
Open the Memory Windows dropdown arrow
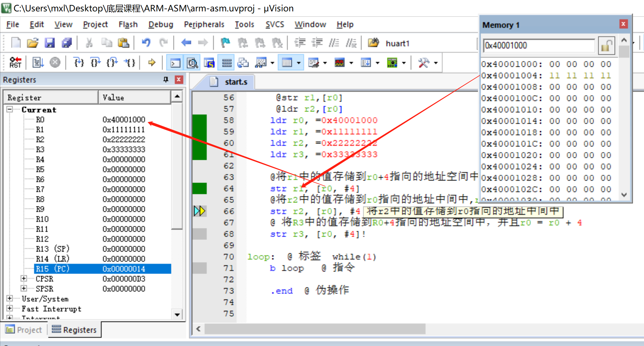tap(299, 63)
